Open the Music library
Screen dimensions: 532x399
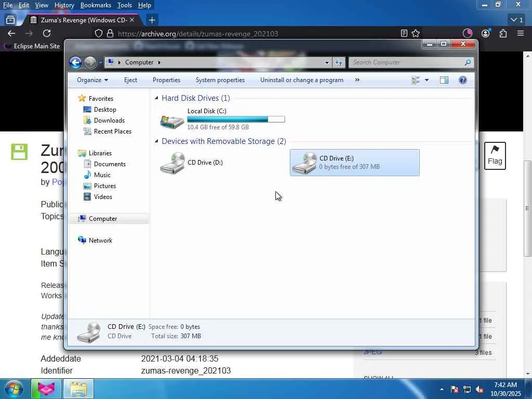[x=102, y=175]
